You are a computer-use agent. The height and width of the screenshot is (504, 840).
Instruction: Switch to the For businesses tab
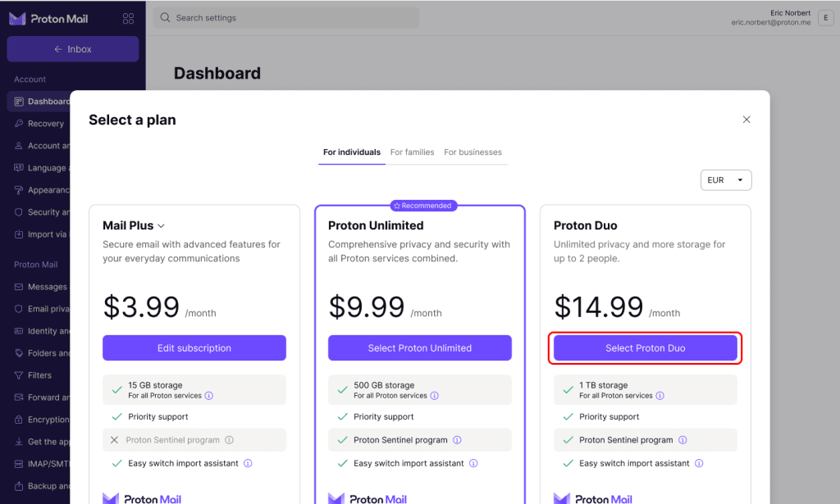tap(472, 152)
